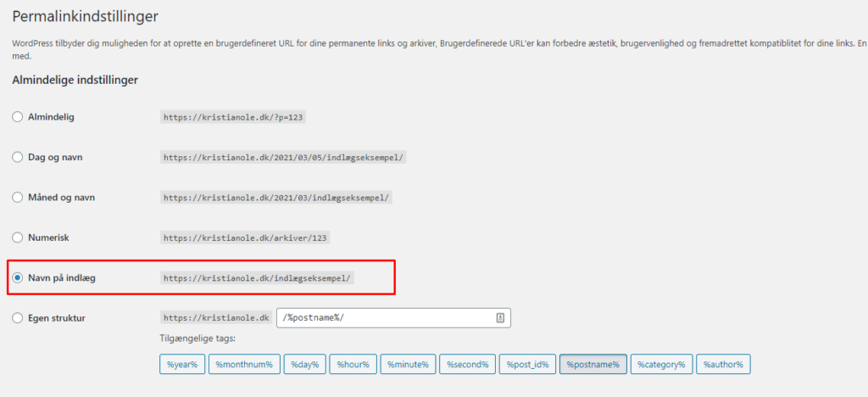Insert the %year% tag
The image size is (868, 397).
[x=182, y=364]
